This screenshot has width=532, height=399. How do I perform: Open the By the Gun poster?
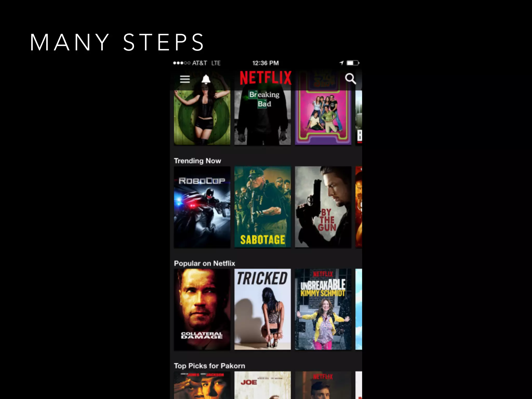click(323, 207)
